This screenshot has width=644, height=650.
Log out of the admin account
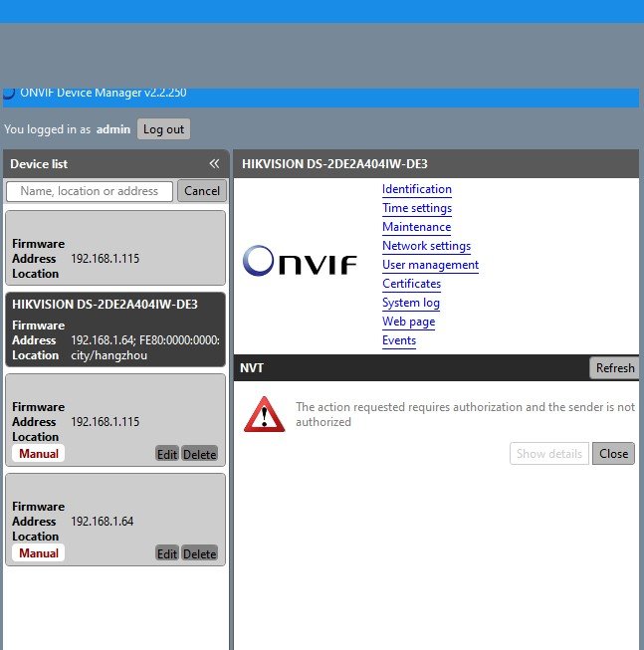163,129
